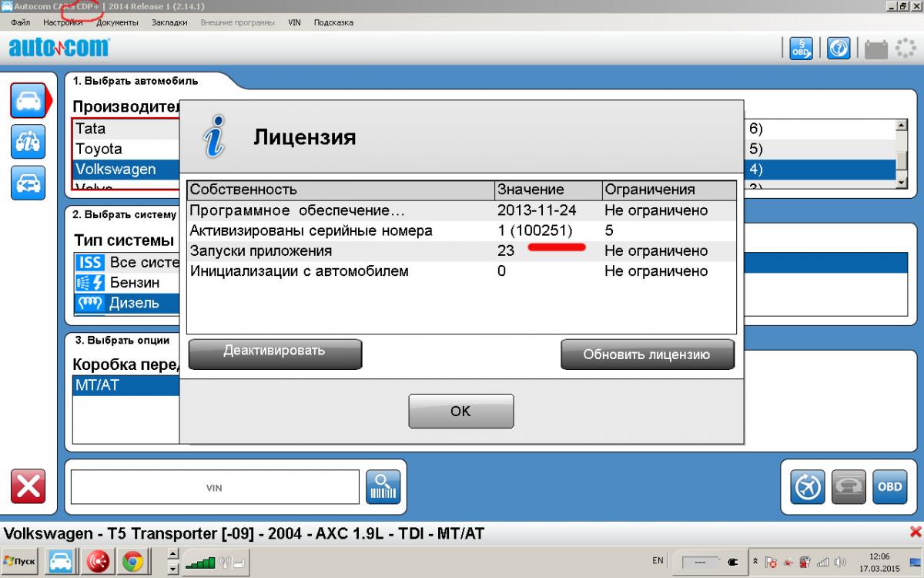Launch Google Chrome from taskbar
Screen dimensions: 924x578
click(132, 563)
